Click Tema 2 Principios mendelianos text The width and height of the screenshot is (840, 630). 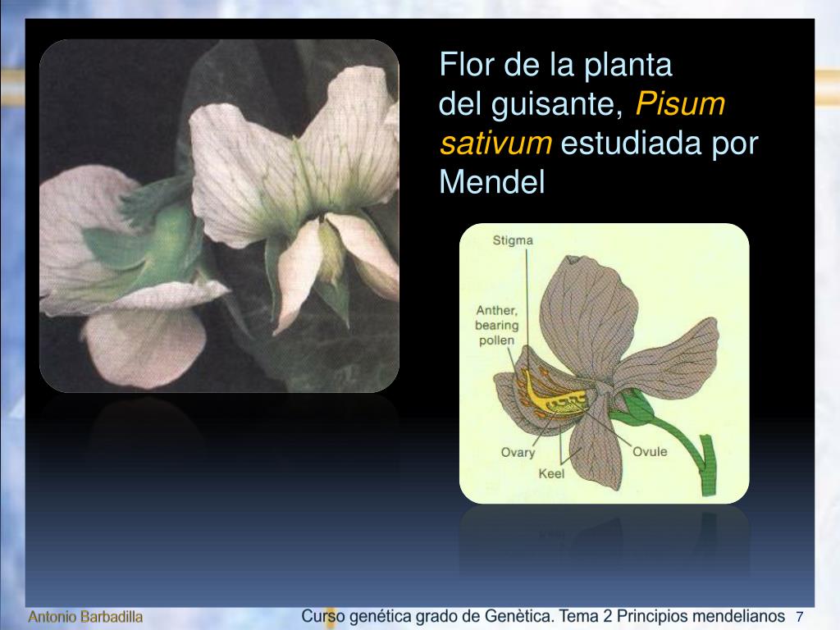point(673,617)
